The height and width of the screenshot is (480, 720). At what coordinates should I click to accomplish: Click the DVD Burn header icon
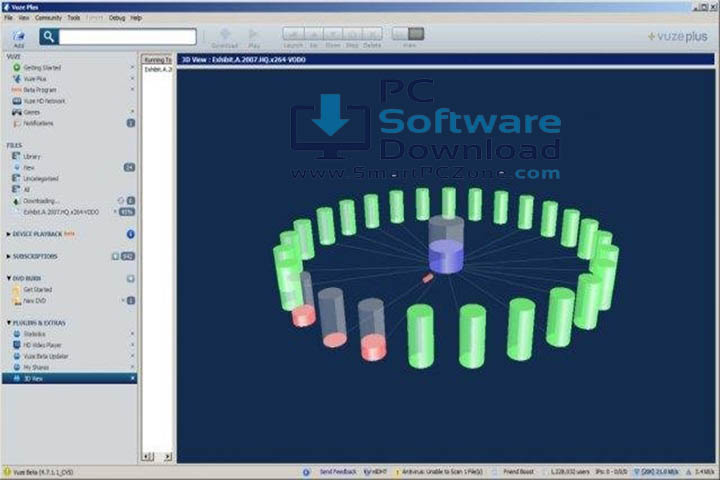point(131,278)
